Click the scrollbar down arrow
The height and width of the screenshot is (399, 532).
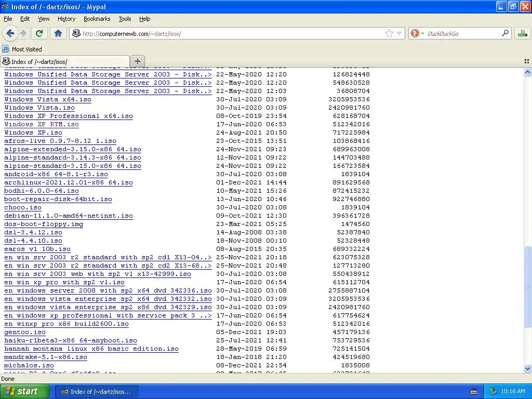click(x=527, y=368)
